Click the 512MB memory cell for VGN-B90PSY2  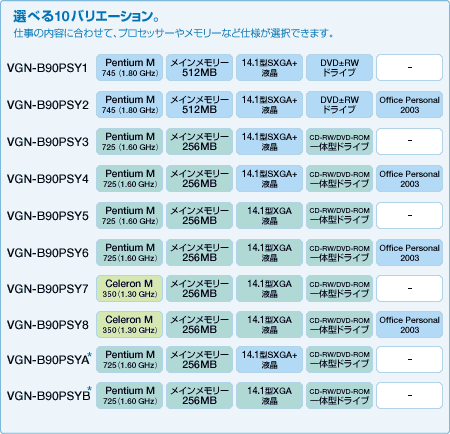coord(199,105)
